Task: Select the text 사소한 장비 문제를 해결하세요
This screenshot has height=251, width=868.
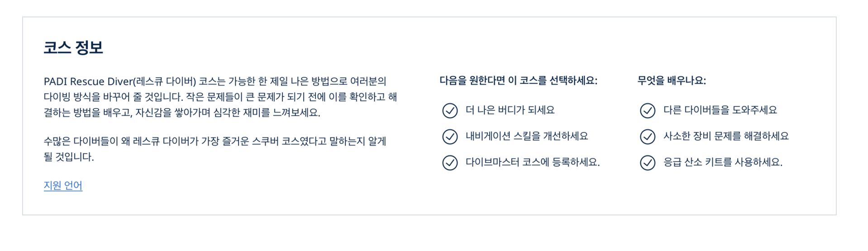Action: click(726, 136)
